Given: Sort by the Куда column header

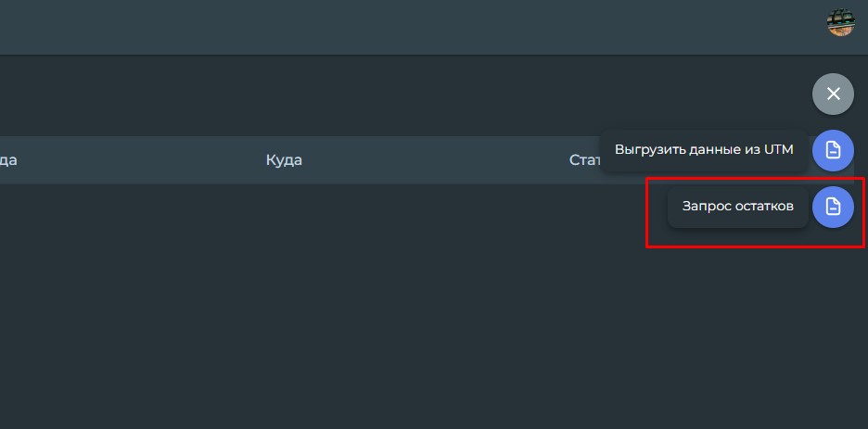Looking at the screenshot, I should tap(284, 160).
